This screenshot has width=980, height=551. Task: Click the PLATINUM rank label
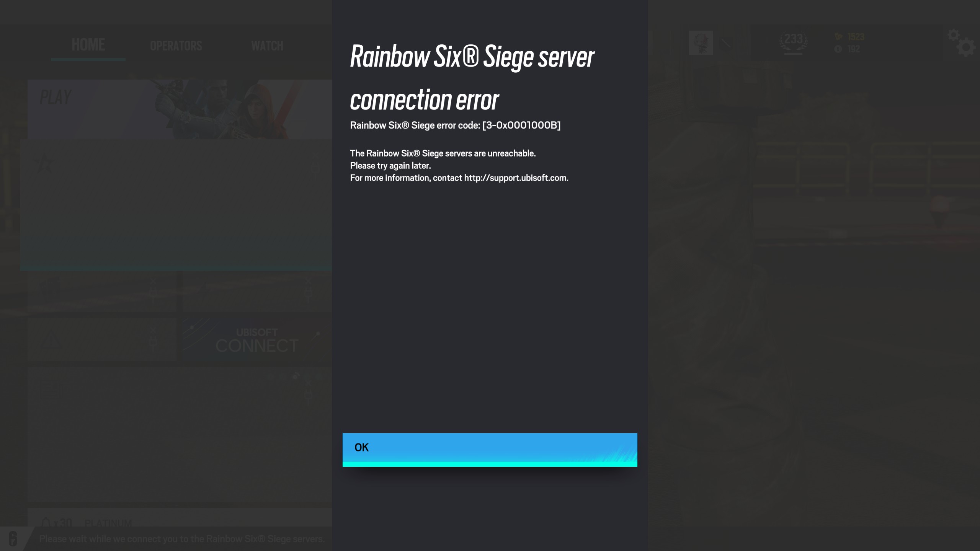(x=108, y=523)
